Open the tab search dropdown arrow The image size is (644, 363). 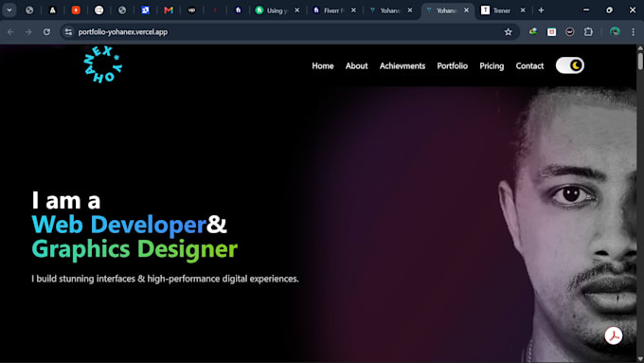coord(9,10)
